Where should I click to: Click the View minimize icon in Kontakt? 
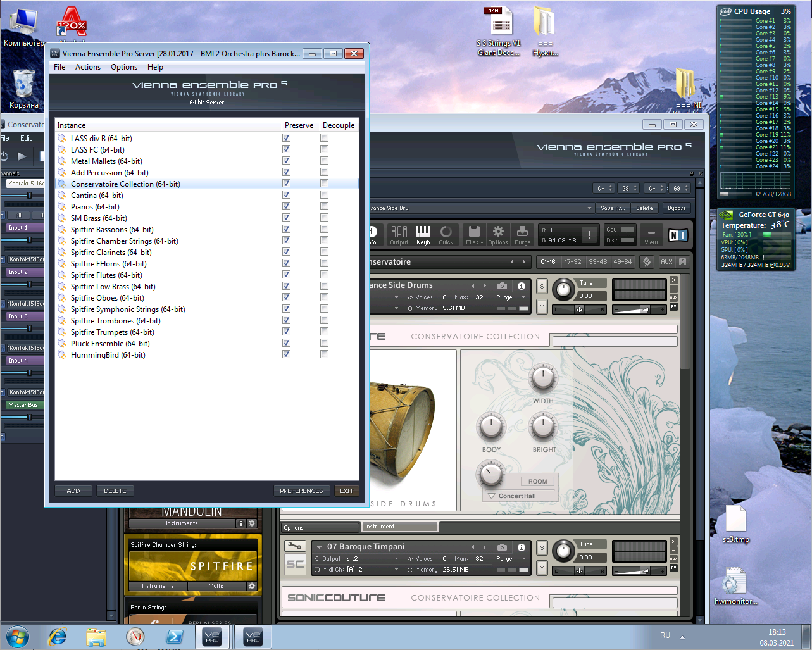pos(651,235)
